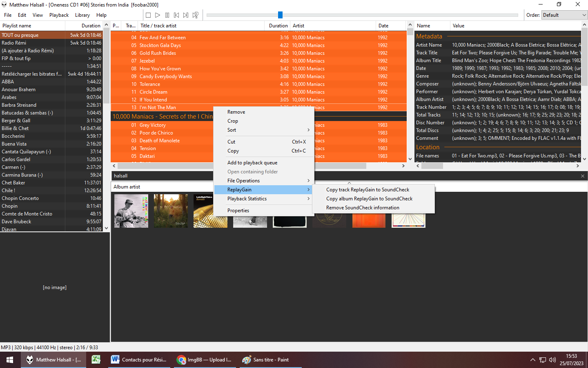Expand the File Operations submenu
588x368 pixels.
click(x=264, y=181)
